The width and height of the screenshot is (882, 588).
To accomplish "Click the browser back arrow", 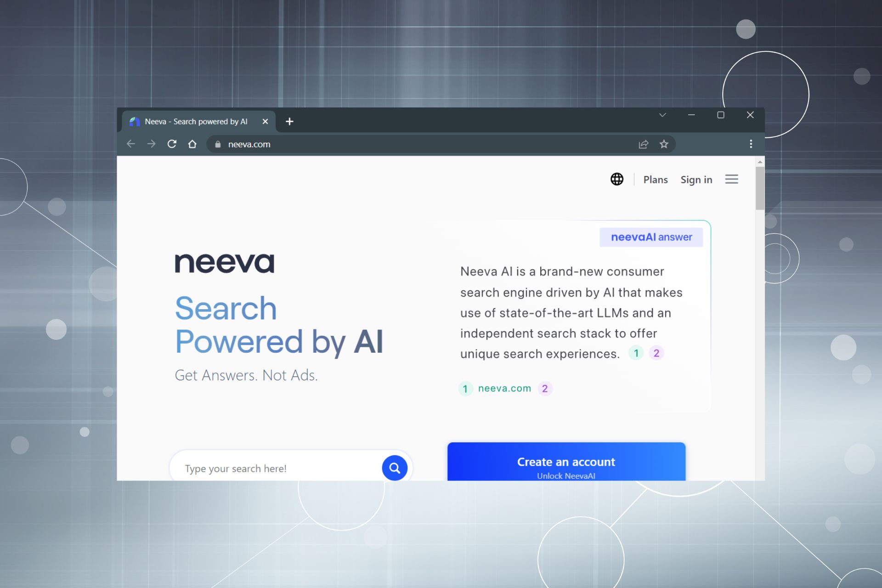I will click(131, 144).
